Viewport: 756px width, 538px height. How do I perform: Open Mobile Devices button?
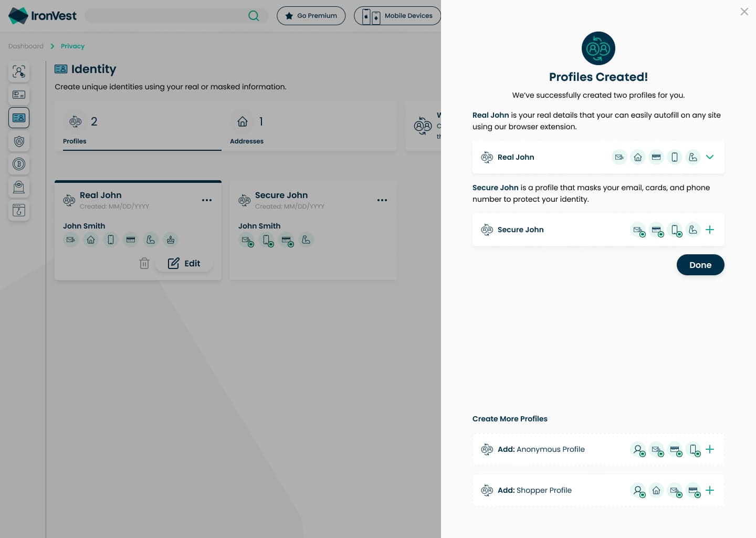pyautogui.click(x=397, y=16)
